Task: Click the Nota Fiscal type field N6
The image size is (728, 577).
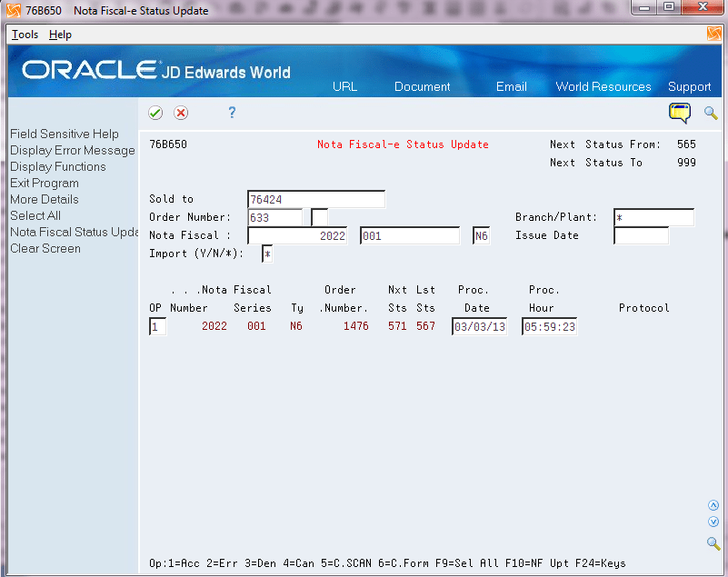Action: point(481,236)
